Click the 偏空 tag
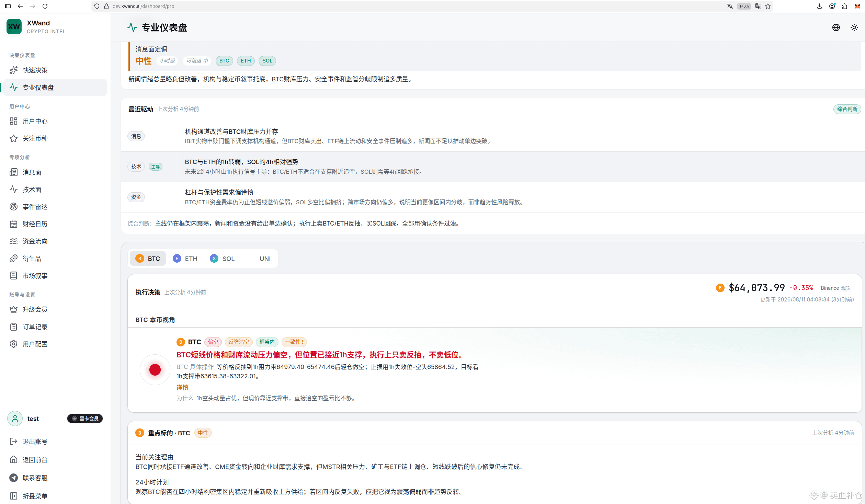The height and width of the screenshot is (504, 865). click(213, 342)
